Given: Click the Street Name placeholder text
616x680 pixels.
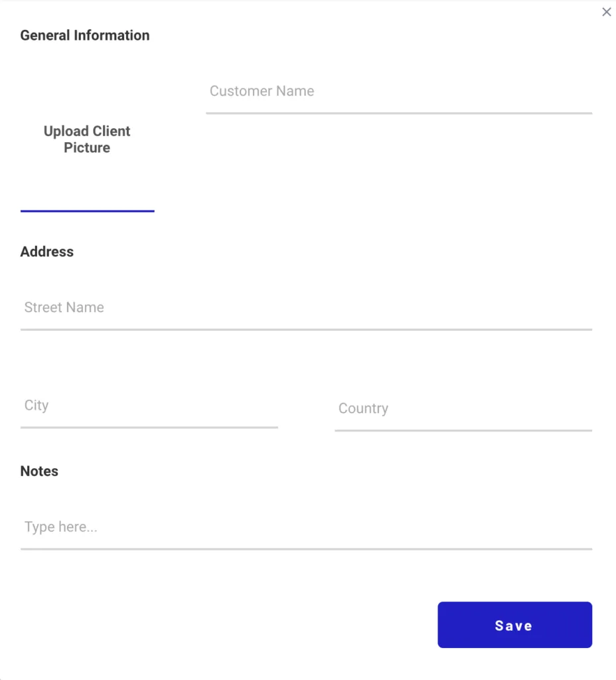Looking at the screenshot, I should pyautogui.click(x=64, y=307).
